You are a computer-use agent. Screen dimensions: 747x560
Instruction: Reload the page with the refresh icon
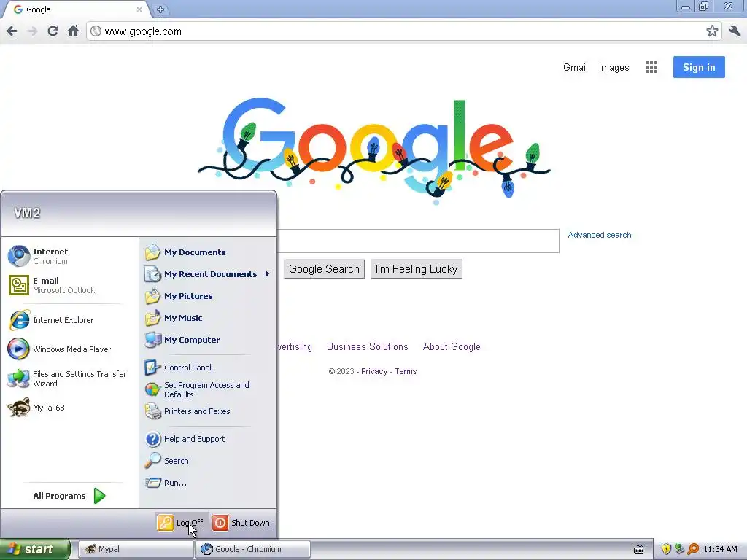click(x=53, y=31)
